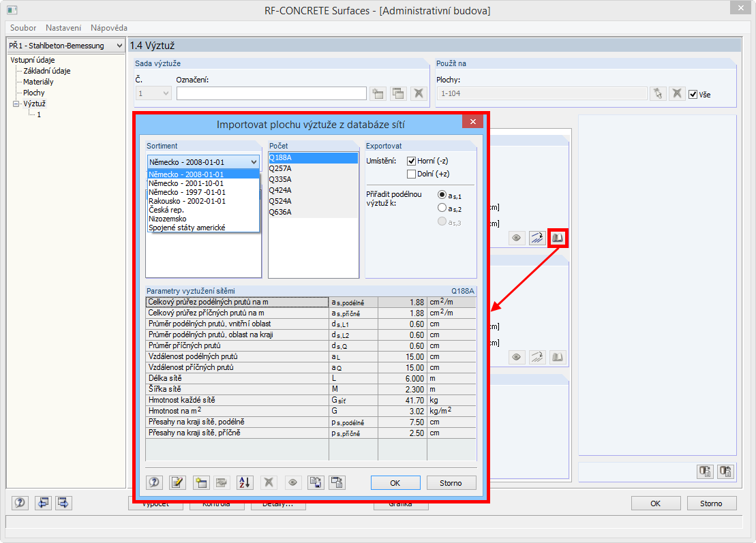The image size is (756, 543).
Task: Select Základní údaje in navigator tree
Action: pyautogui.click(x=47, y=72)
